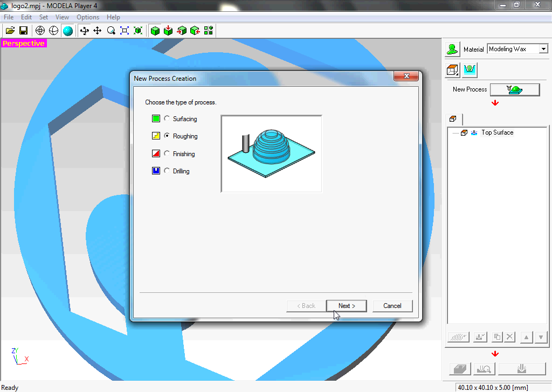
Task: Click the roughing process preview image
Action: coord(272,153)
